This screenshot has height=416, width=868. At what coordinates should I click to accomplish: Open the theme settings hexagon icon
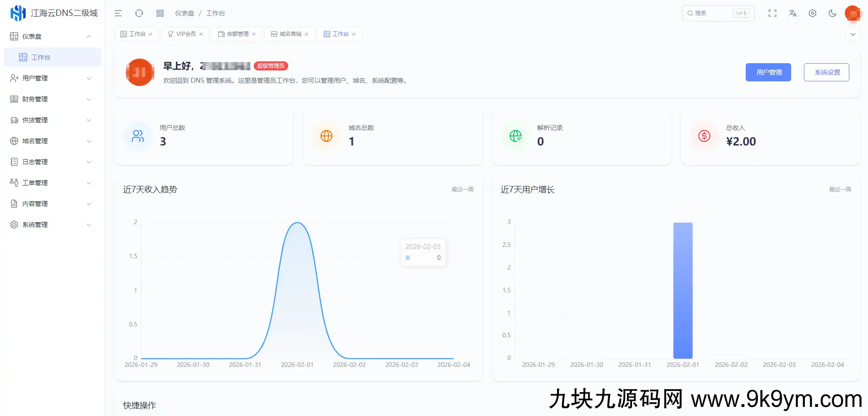pos(813,13)
